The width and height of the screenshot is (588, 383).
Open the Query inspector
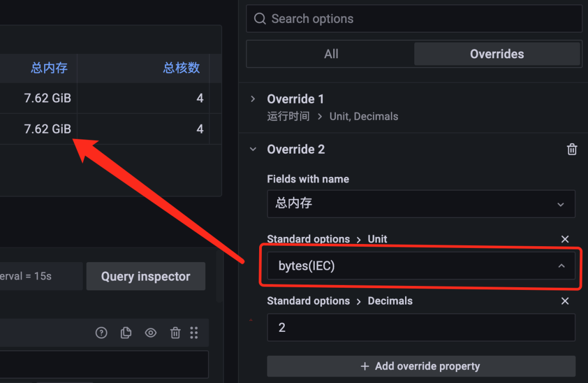pyautogui.click(x=146, y=276)
